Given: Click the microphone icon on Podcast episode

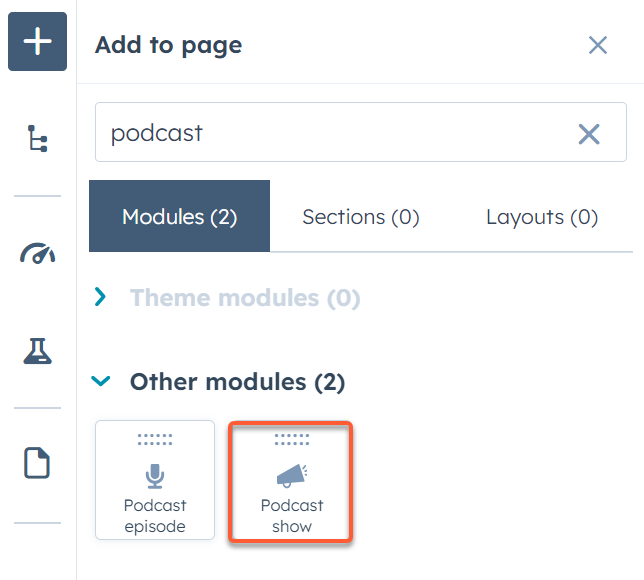Looking at the screenshot, I should (x=155, y=476).
